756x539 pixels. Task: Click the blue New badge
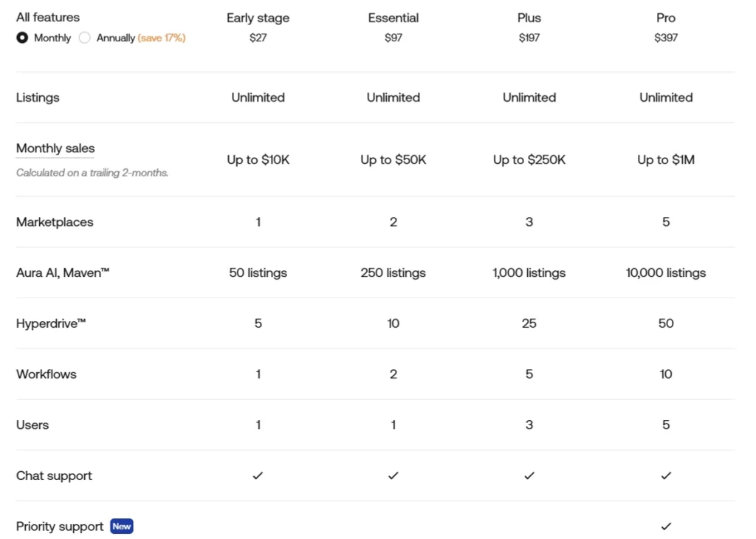[x=121, y=526]
